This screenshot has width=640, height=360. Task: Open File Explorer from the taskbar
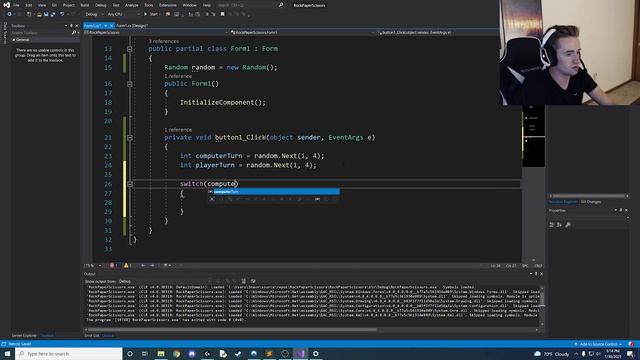161,353
